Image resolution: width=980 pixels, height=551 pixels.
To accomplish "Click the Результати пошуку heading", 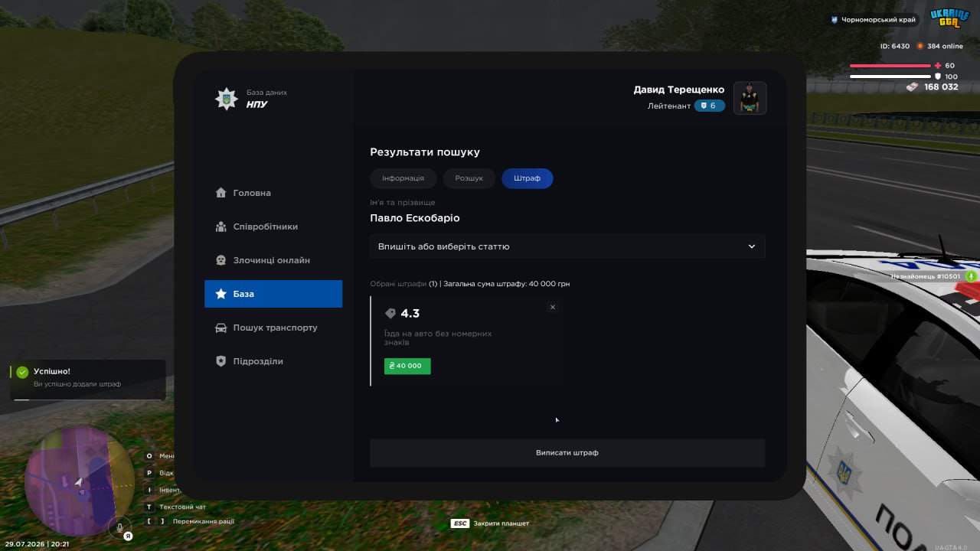I will 425,152.
